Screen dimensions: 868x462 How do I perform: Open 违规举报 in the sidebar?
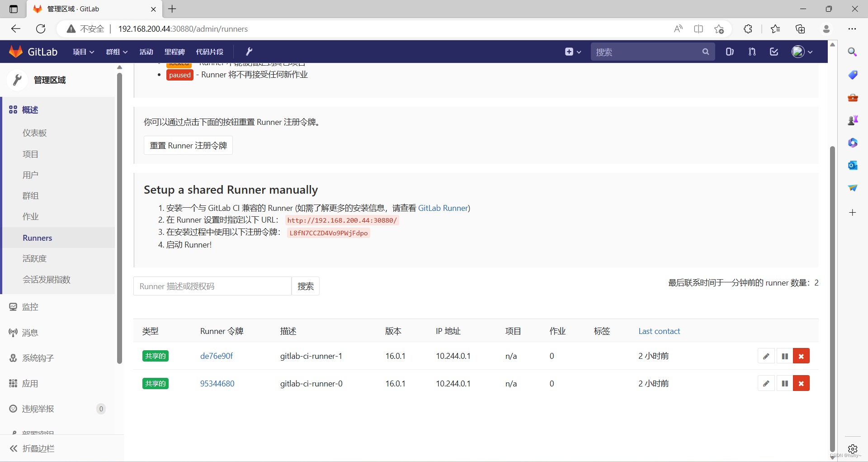click(38, 409)
